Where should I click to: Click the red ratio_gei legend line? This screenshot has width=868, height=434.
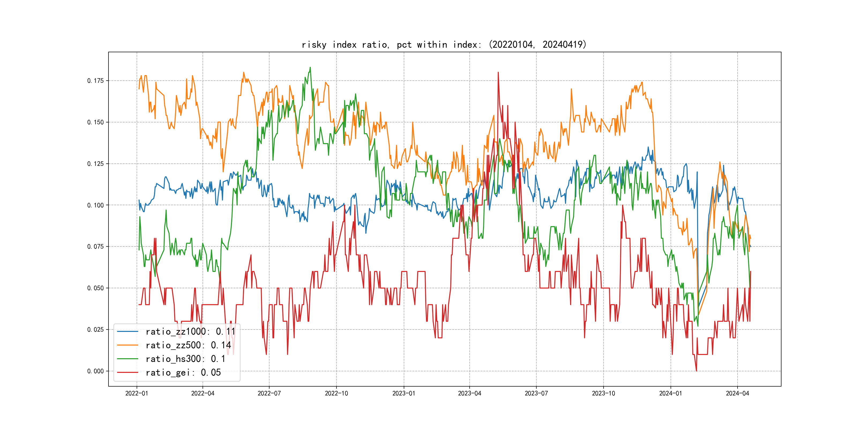click(127, 372)
